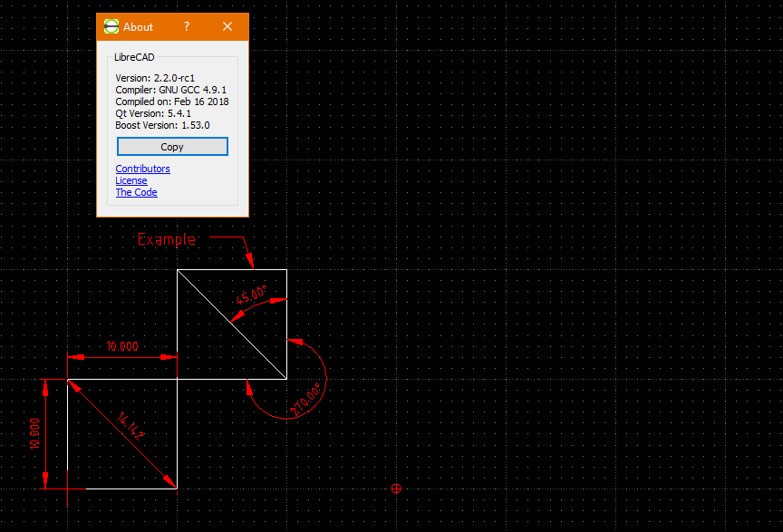
Task: Select the Example text label on the drawing
Action: tap(168, 239)
